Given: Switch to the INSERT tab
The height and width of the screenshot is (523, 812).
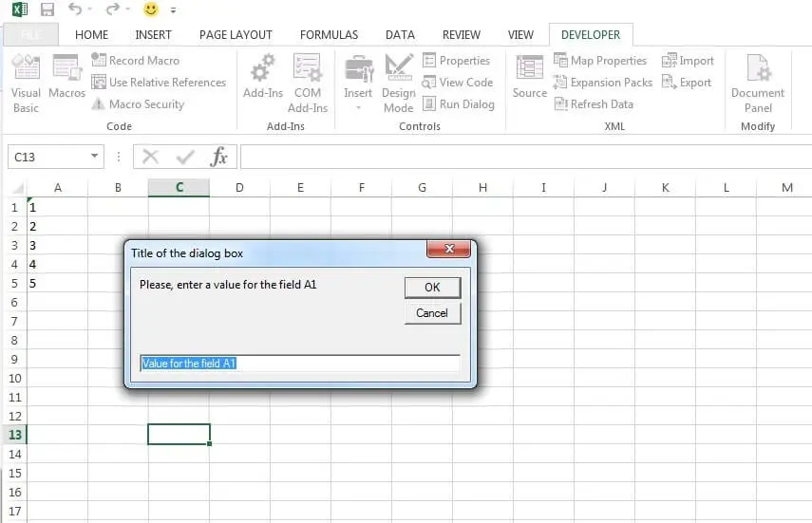Looking at the screenshot, I should pos(153,35).
